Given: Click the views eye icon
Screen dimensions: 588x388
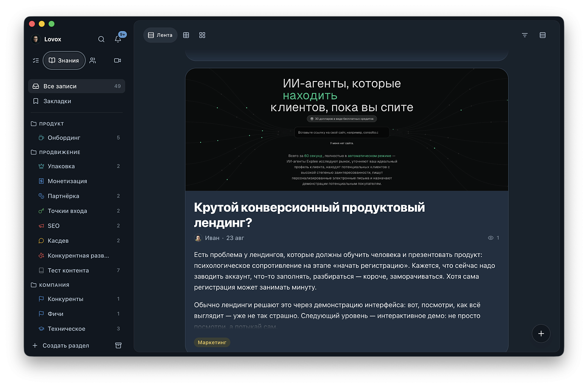Looking at the screenshot, I should point(491,238).
